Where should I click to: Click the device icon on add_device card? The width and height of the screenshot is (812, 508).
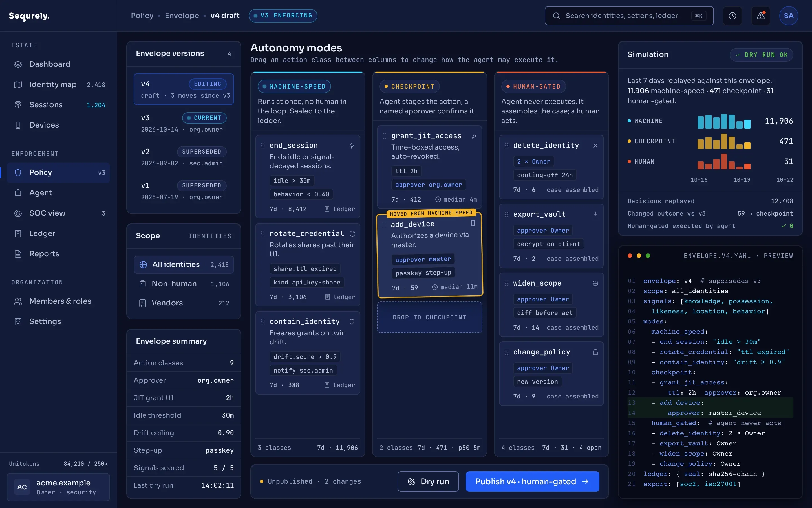pos(473,224)
